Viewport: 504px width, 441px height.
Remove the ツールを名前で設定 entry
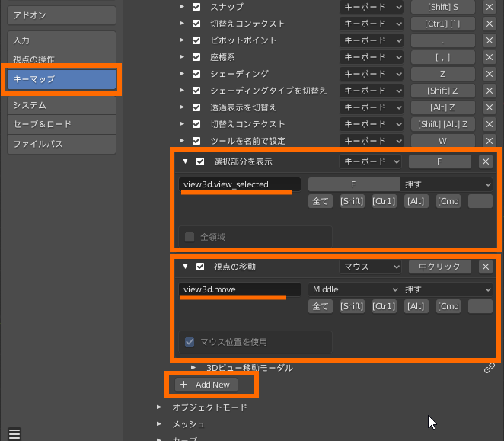490,141
